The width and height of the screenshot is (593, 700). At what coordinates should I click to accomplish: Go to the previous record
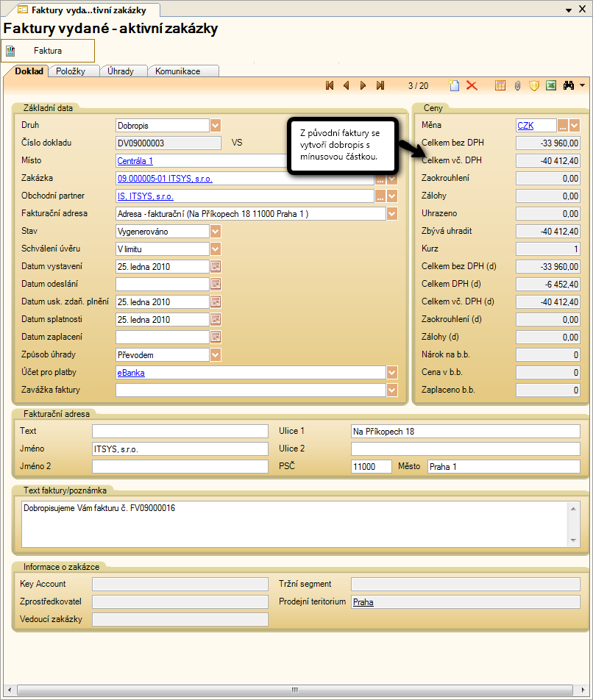[x=346, y=86]
